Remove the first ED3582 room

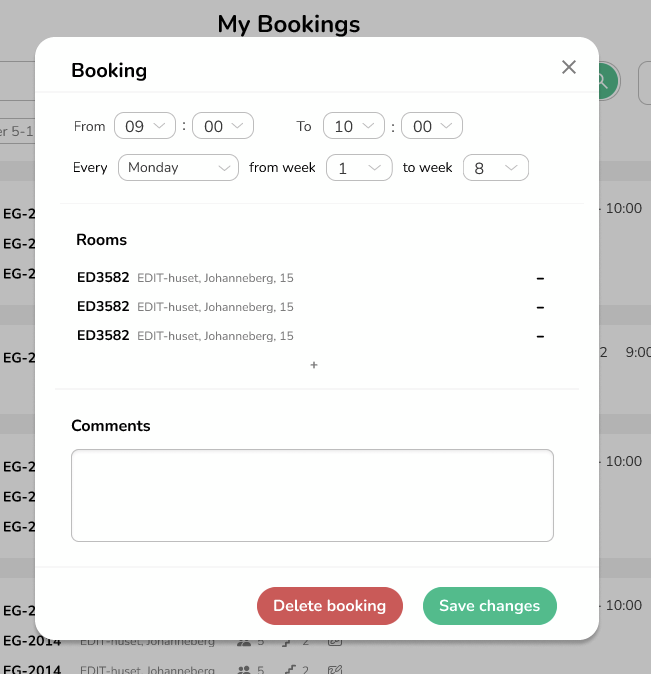point(540,278)
